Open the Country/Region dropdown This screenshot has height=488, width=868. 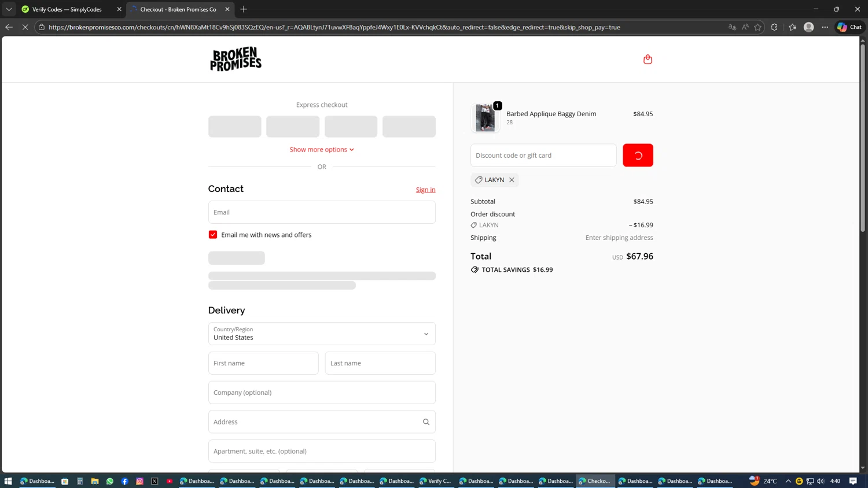[x=322, y=334]
